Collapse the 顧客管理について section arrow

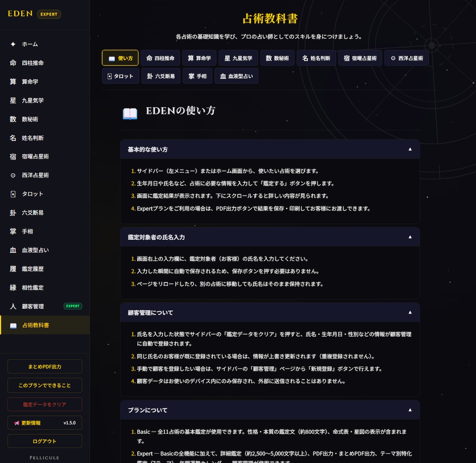pyautogui.click(x=410, y=312)
